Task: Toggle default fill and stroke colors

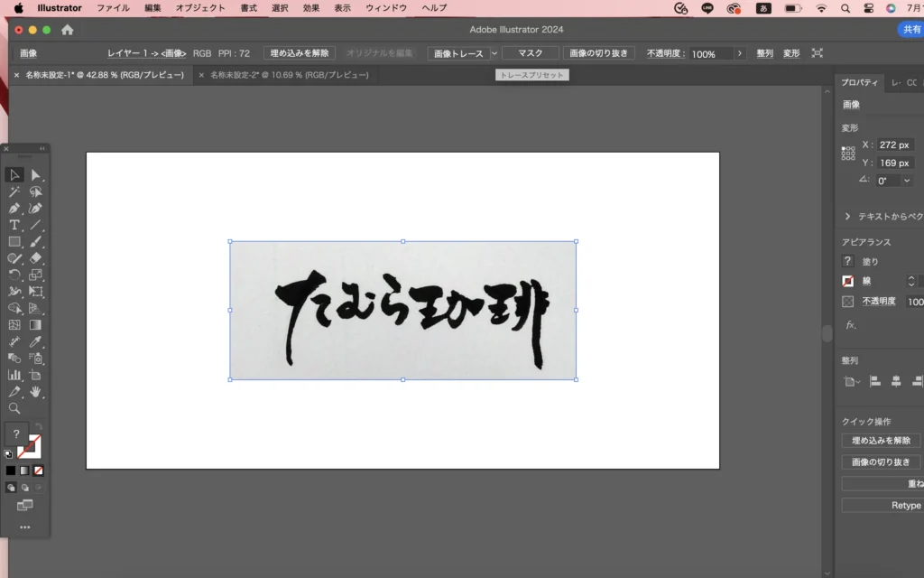Action: click(x=9, y=453)
